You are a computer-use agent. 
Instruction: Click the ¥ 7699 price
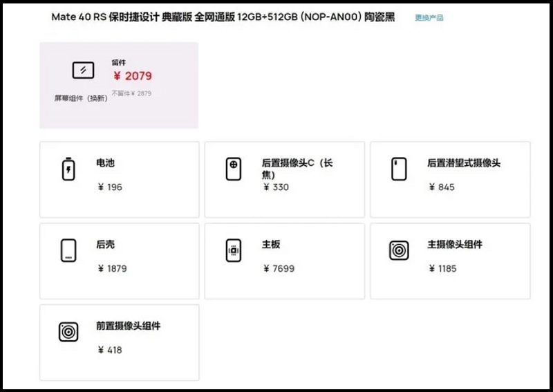(279, 268)
